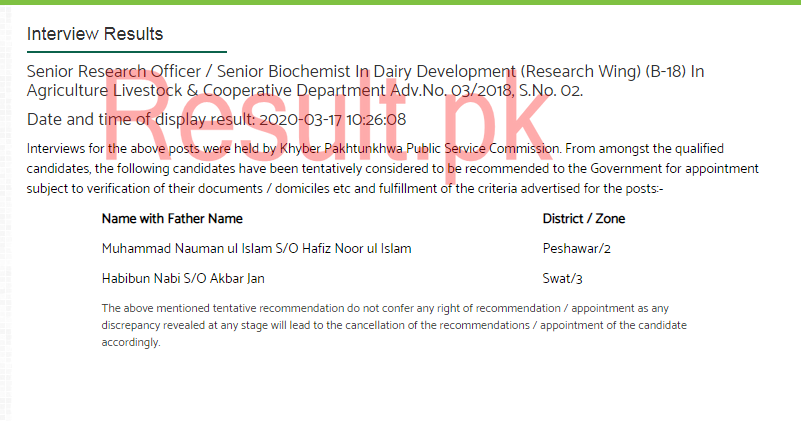Click the 'Agriculture Livestock & Cooperative Department' text
The width and height of the screenshot is (801, 421).
(x=206, y=90)
